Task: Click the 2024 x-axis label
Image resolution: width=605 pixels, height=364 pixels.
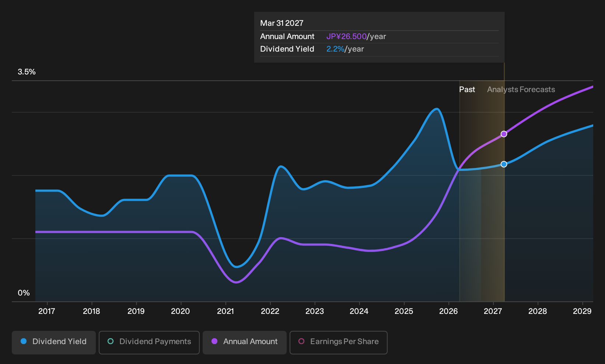Action: (359, 311)
